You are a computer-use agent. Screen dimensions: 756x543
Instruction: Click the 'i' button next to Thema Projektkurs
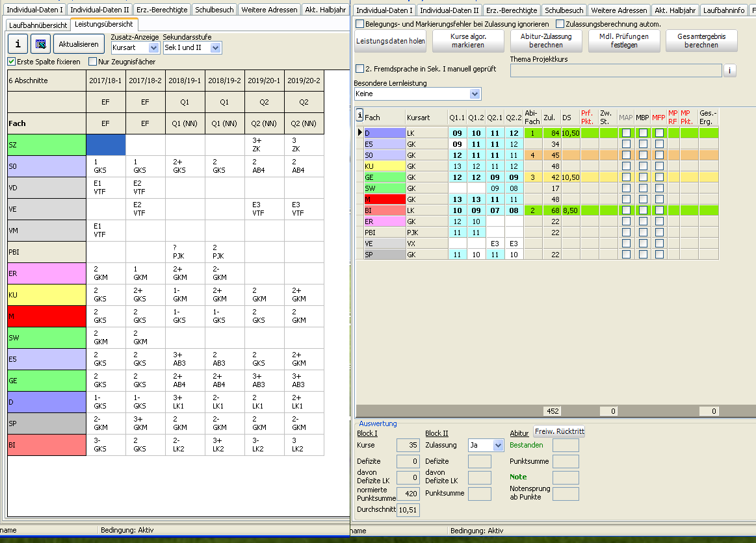point(729,70)
